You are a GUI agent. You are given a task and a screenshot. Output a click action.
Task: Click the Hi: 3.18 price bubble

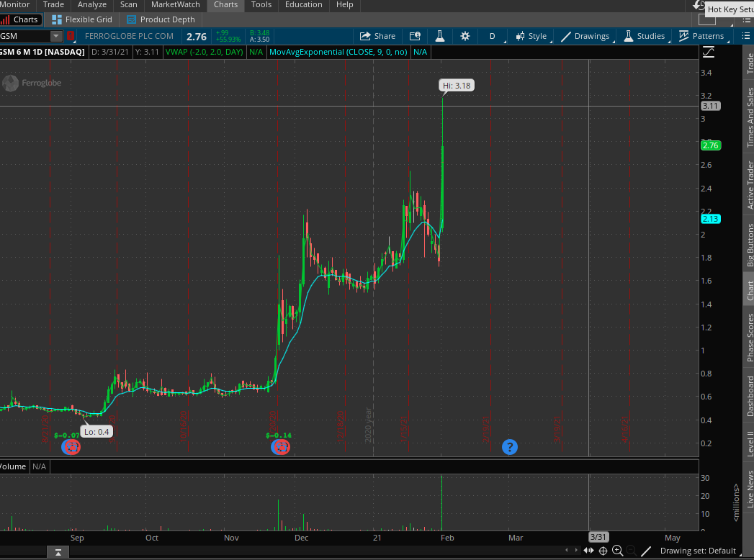point(457,86)
